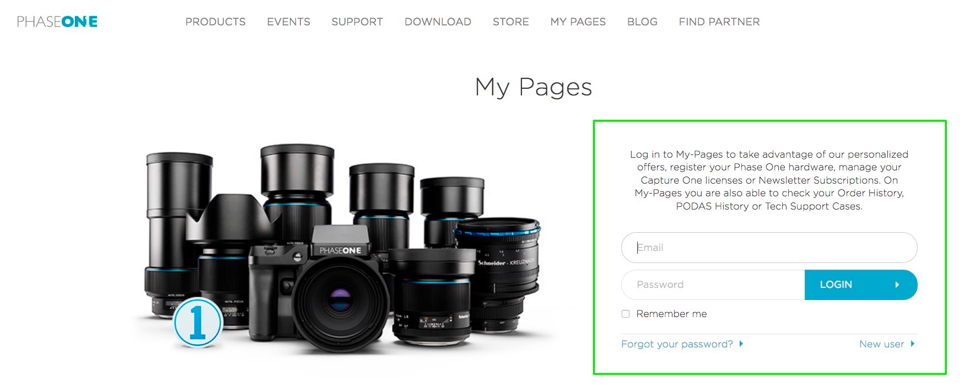
Task: Click the Phase One logo
Action: 57,22
